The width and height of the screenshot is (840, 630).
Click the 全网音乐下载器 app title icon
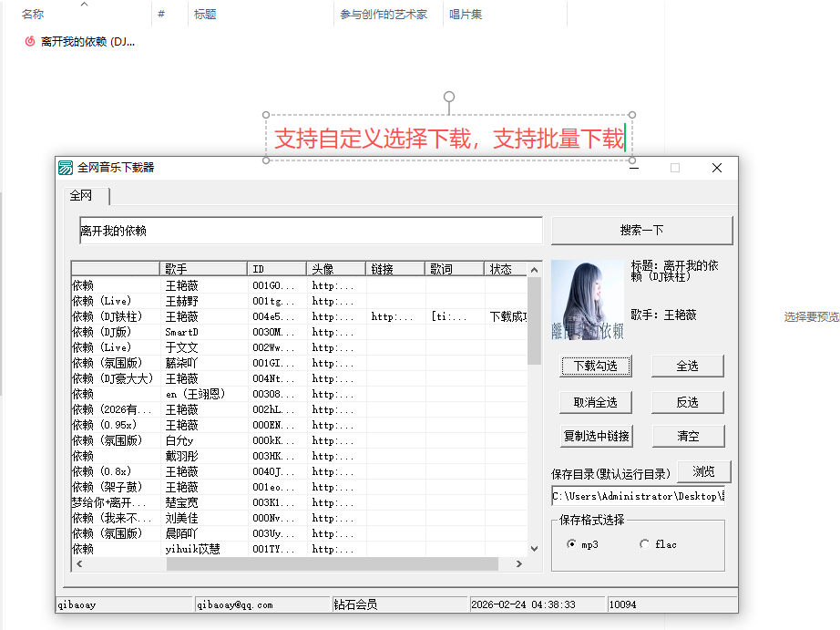tap(66, 168)
